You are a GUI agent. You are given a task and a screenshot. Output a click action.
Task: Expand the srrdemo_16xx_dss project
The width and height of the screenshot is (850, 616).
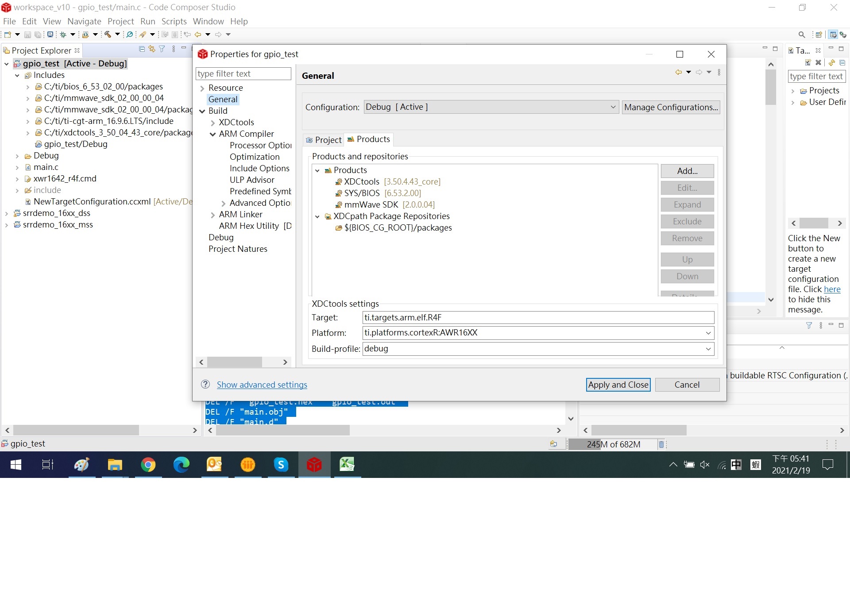click(x=7, y=213)
